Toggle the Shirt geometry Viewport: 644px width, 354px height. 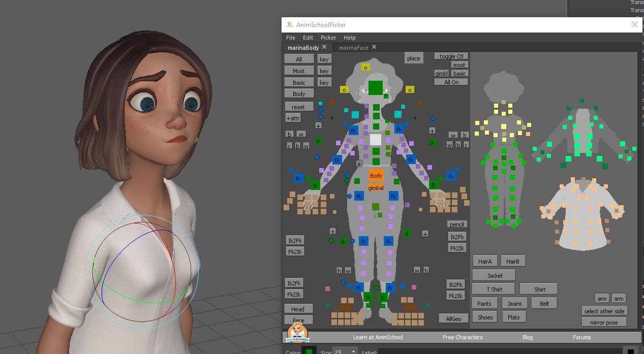point(539,289)
